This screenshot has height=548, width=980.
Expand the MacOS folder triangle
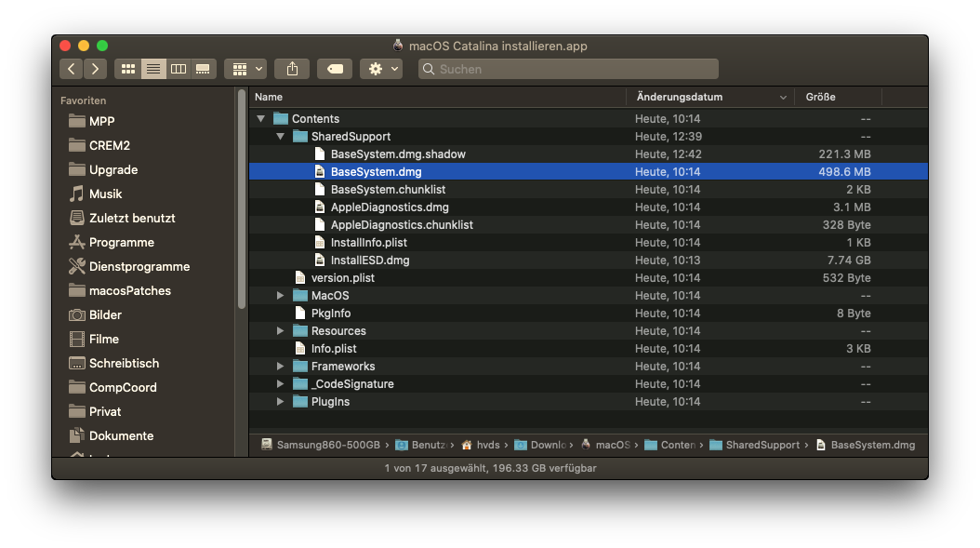click(280, 295)
